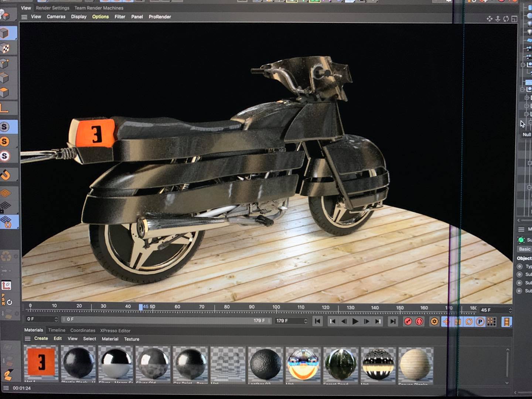Step back one frame
This screenshot has width=532, height=399.
(x=344, y=321)
